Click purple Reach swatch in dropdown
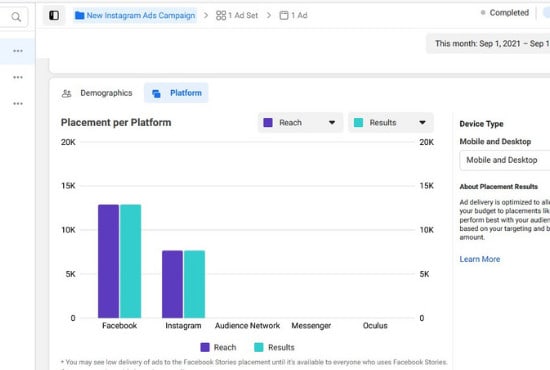This screenshot has height=370, width=550. (x=268, y=122)
